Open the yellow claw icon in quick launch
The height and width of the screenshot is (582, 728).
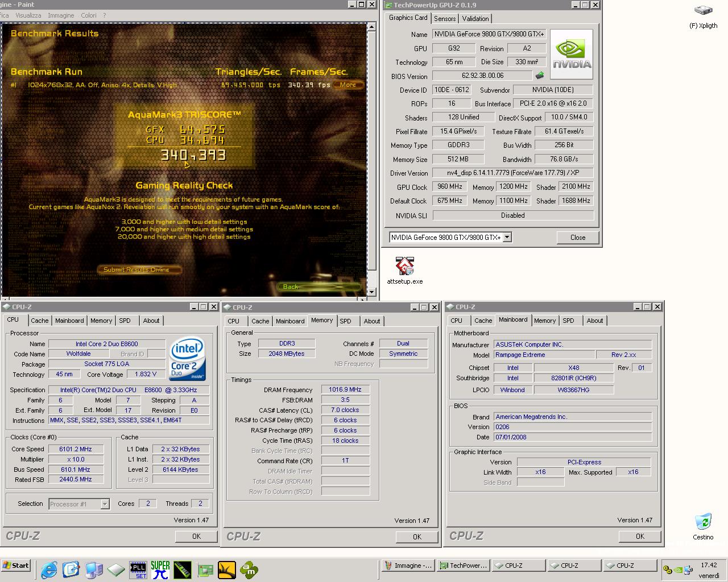click(x=227, y=569)
